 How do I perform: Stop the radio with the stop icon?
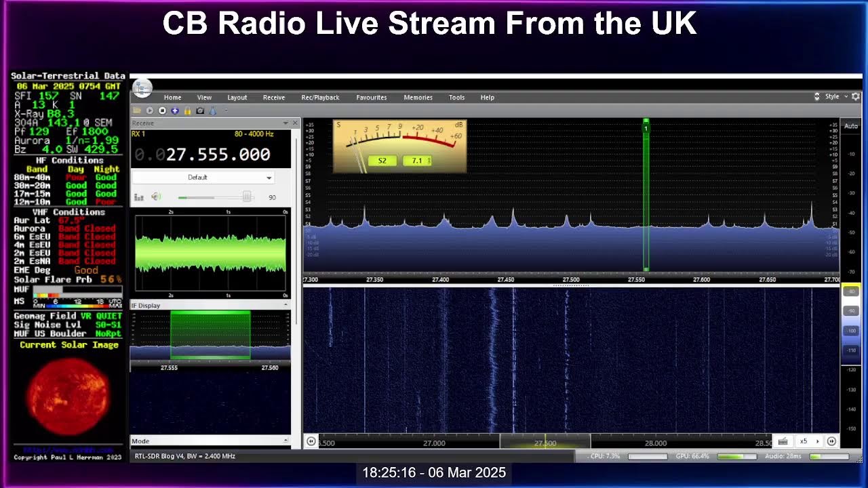(x=162, y=110)
